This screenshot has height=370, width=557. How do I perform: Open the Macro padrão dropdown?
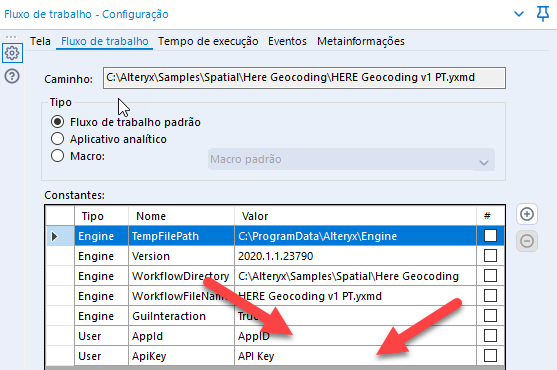351,159
